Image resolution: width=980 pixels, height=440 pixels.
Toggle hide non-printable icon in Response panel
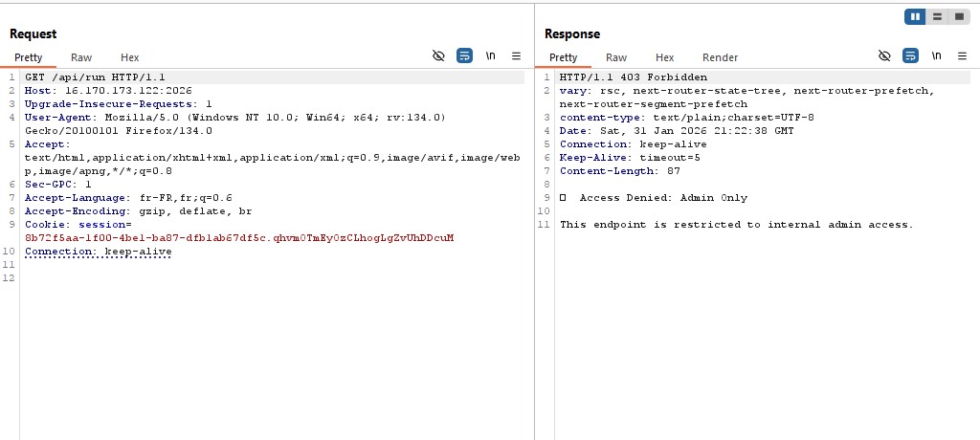click(x=884, y=55)
